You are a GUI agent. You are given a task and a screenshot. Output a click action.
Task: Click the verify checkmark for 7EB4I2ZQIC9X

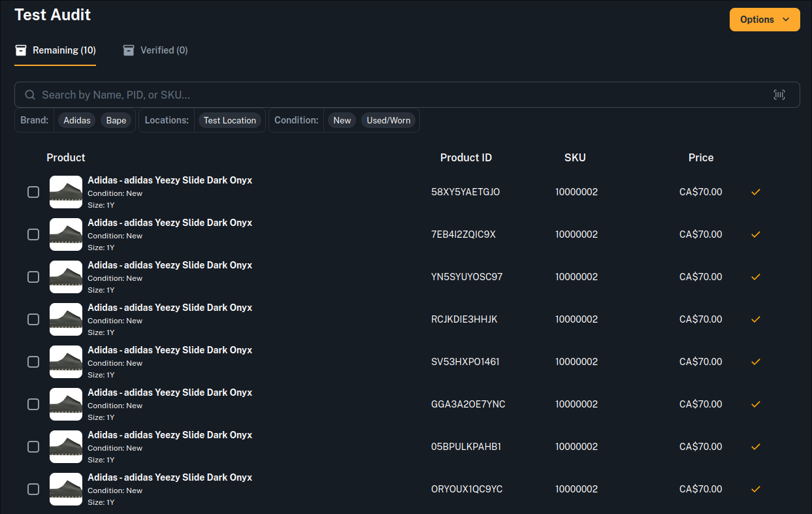click(x=756, y=234)
